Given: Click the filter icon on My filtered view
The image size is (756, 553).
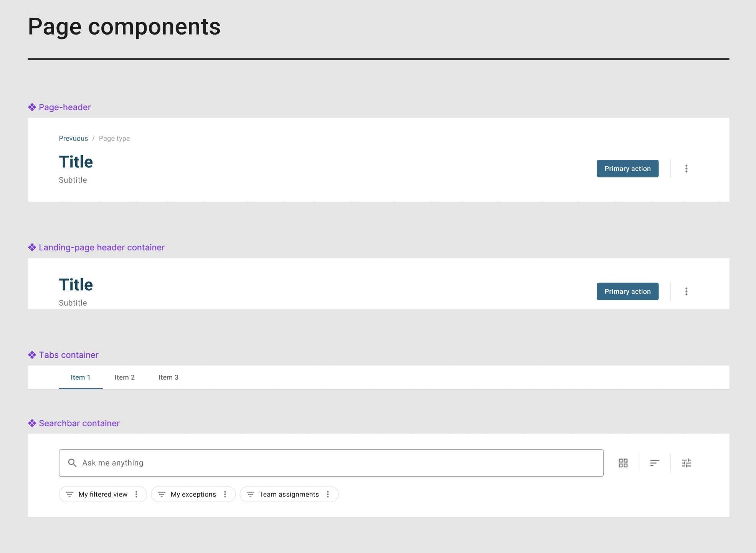Looking at the screenshot, I should tap(69, 494).
